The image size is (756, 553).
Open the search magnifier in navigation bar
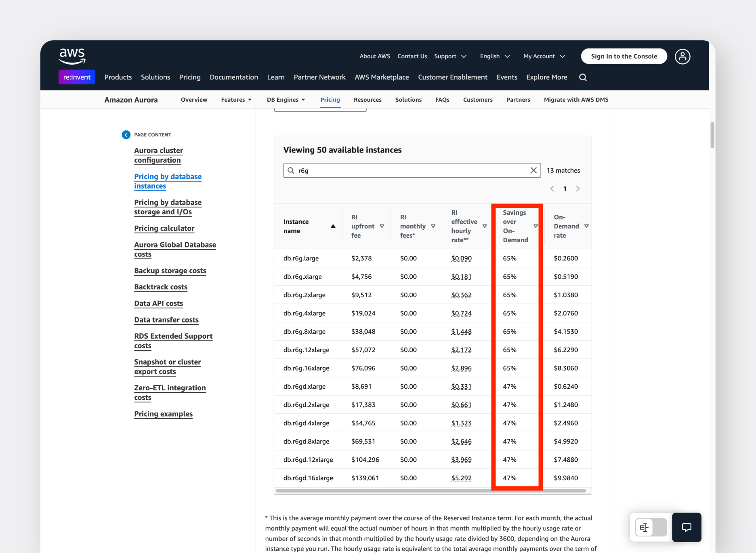(x=583, y=77)
